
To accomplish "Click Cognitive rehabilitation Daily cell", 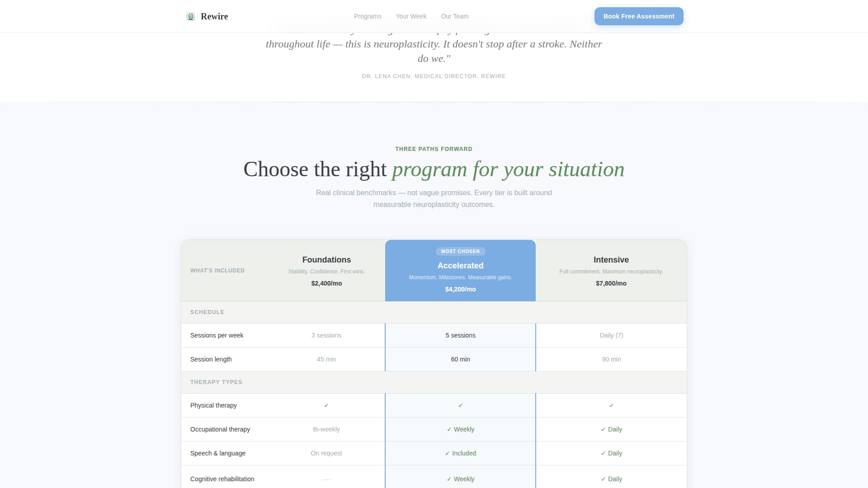I will click(611, 479).
